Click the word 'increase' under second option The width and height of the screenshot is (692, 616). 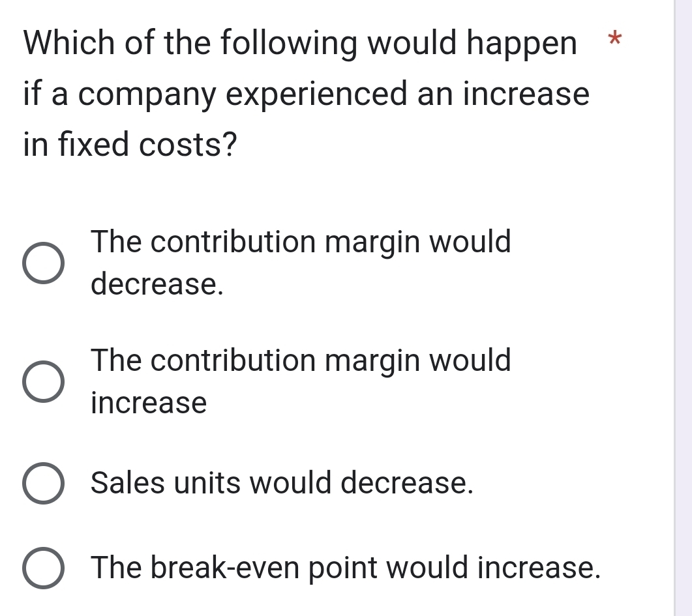point(149,403)
